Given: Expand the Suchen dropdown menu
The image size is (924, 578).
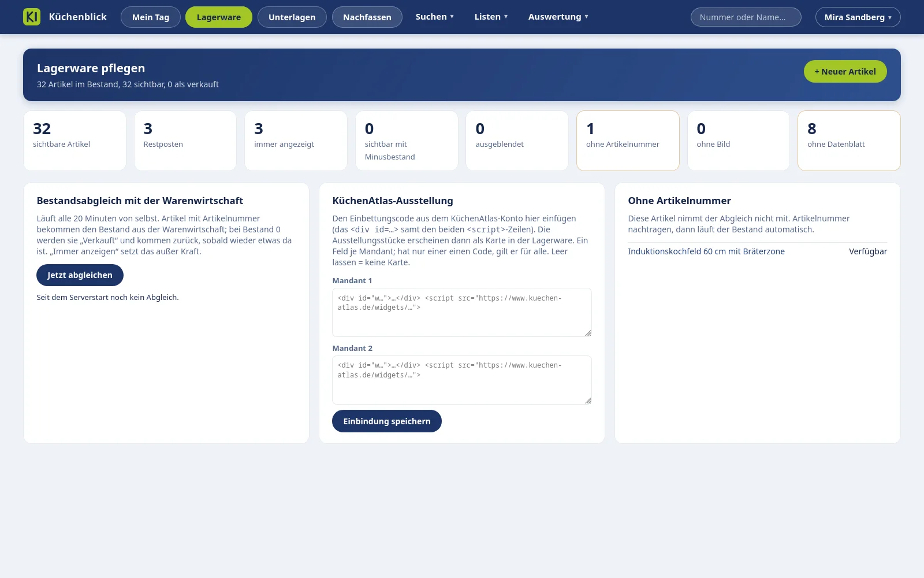Looking at the screenshot, I should click(435, 17).
